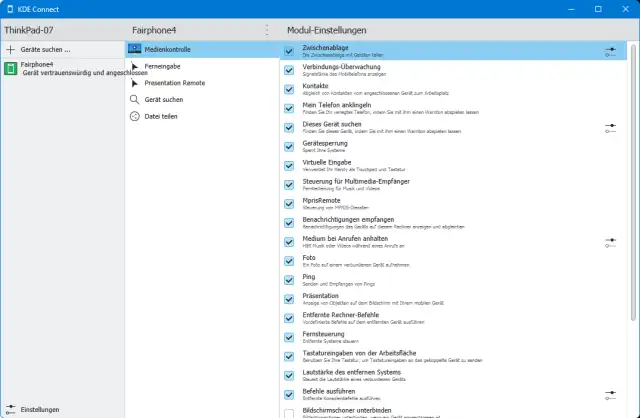640x418 pixels.
Task: Minimize the KDE Connect window
Action: pyautogui.click(x=571, y=9)
